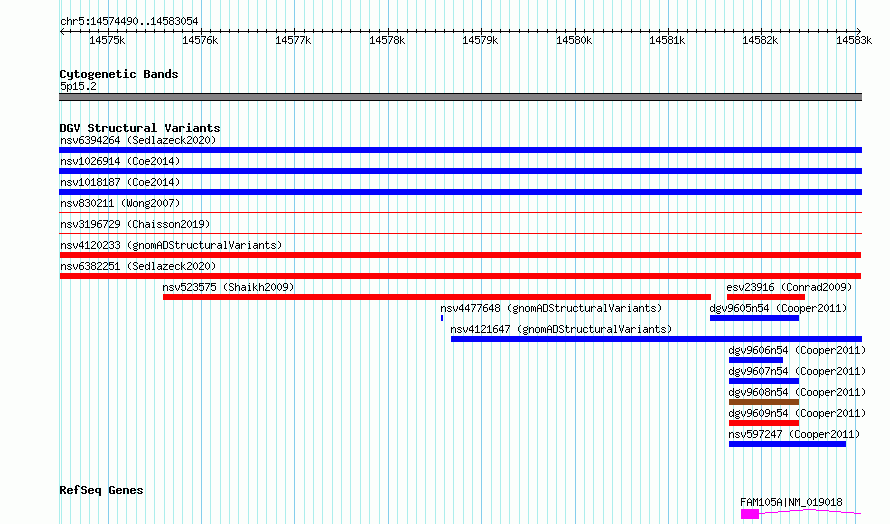Select the dgv9607n54 (Cooper2011) label
Image resolution: width=890 pixels, height=524 pixels.
pyautogui.click(x=797, y=371)
